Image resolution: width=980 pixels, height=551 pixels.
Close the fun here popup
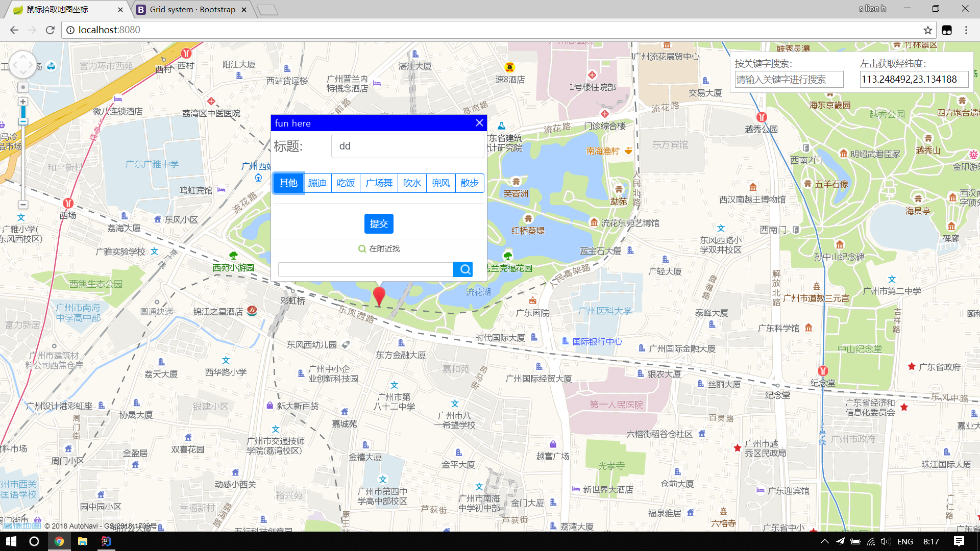pyautogui.click(x=479, y=123)
